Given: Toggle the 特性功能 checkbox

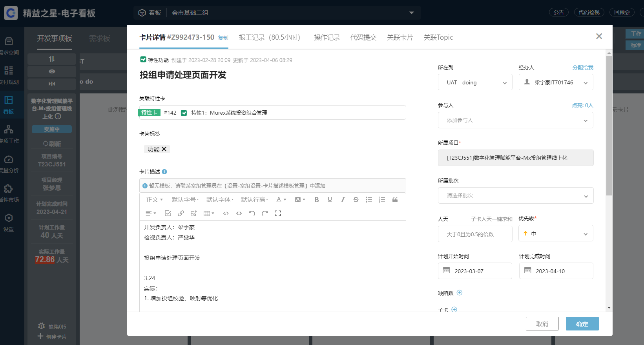Looking at the screenshot, I should 143,60.
